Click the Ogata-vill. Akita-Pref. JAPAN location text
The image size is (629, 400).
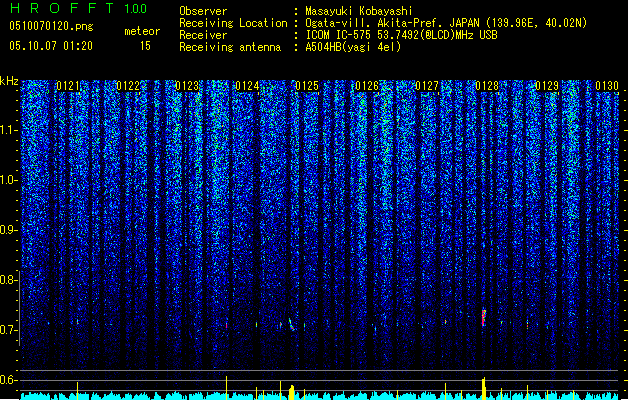pos(446,23)
